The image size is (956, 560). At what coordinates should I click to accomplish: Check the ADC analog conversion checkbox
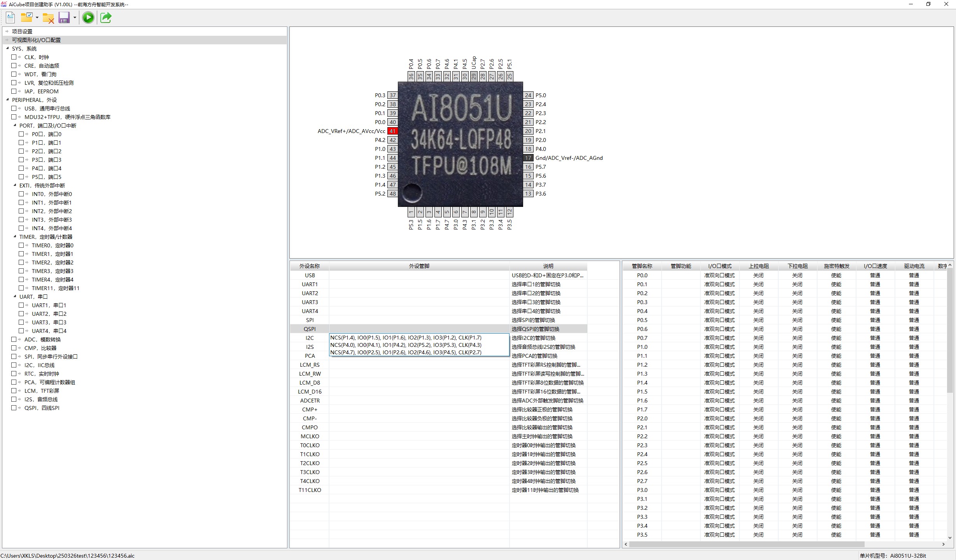(14, 339)
